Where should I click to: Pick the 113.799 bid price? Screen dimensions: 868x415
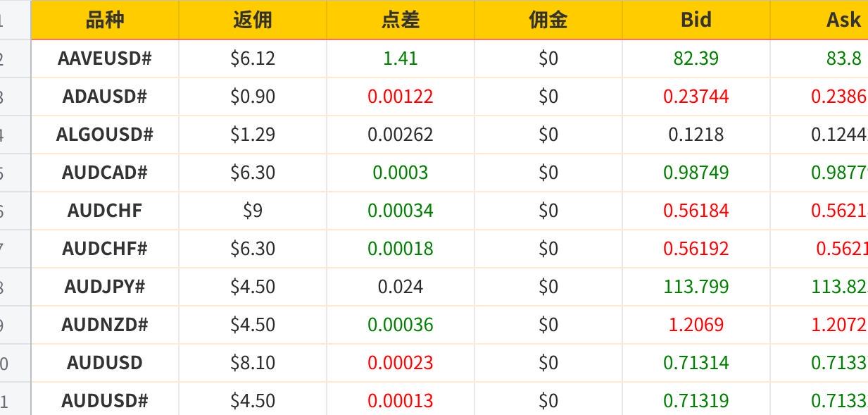point(696,287)
